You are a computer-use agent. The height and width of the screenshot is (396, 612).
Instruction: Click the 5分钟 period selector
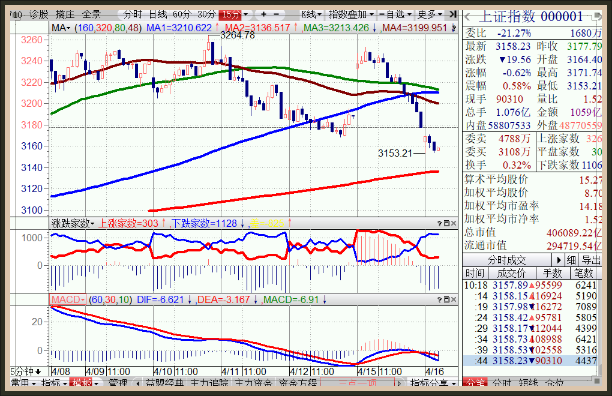point(26,371)
